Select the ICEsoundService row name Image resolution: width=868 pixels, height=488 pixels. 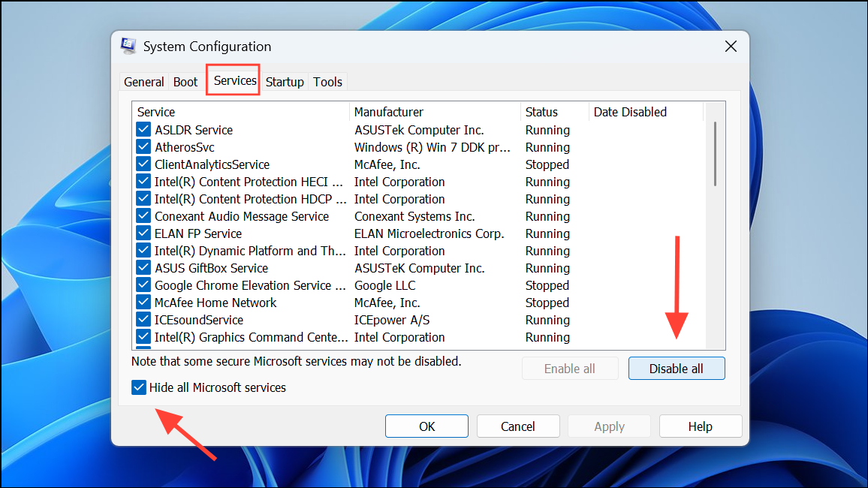pyautogui.click(x=199, y=320)
